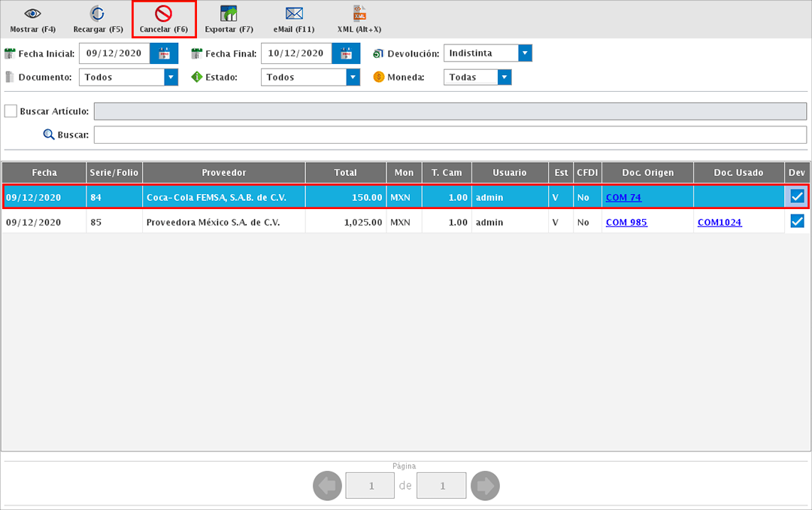Open the Documento dropdown list
Screen dimensions: 812x510
(x=171, y=77)
